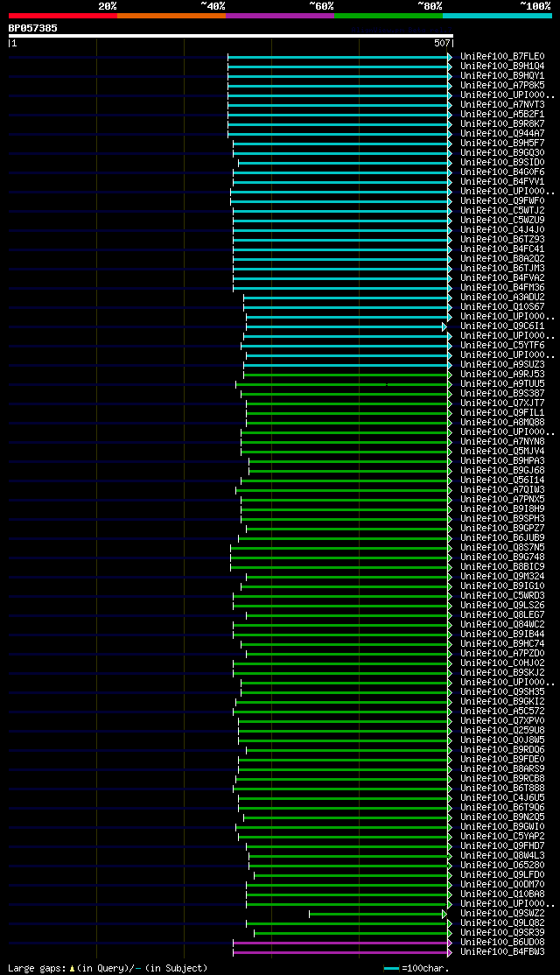
Task: Select the UniRef100_B8BIC9 label
Action: 503,567
